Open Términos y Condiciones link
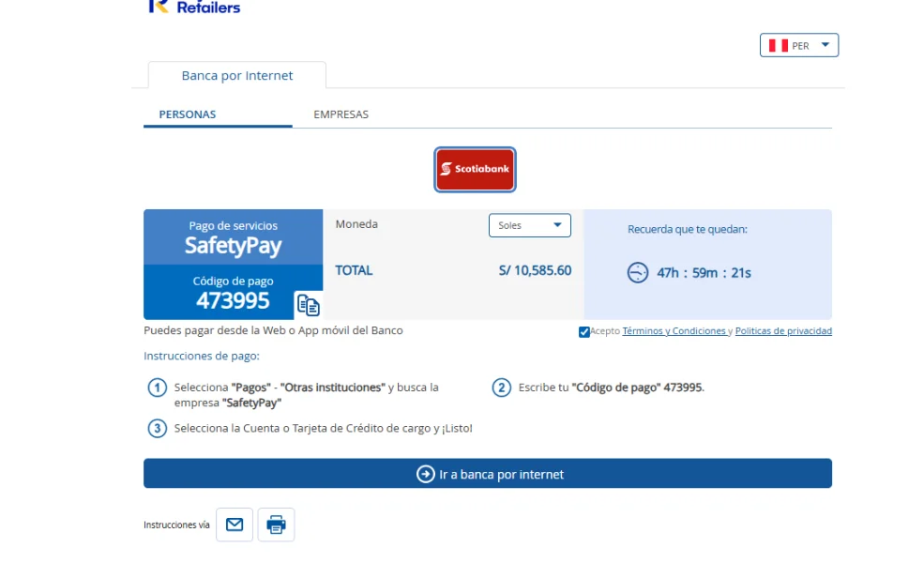 click(674, 330)
